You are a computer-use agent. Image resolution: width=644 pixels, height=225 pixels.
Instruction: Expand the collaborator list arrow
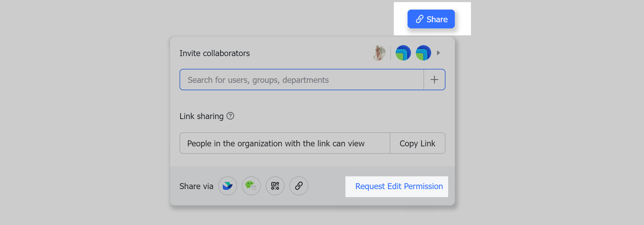(438, 53)
